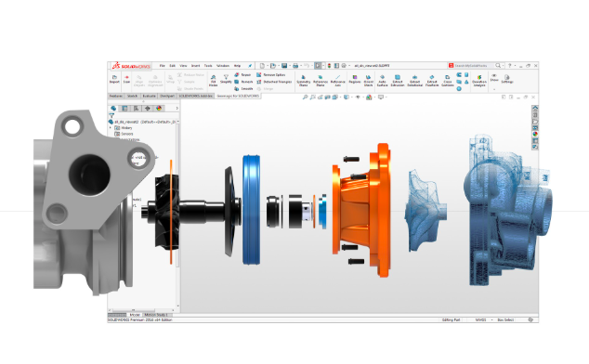Switch to the DimXpert ribbon tab
This screenshot has height=364, width=589.
tap(167, 97)
